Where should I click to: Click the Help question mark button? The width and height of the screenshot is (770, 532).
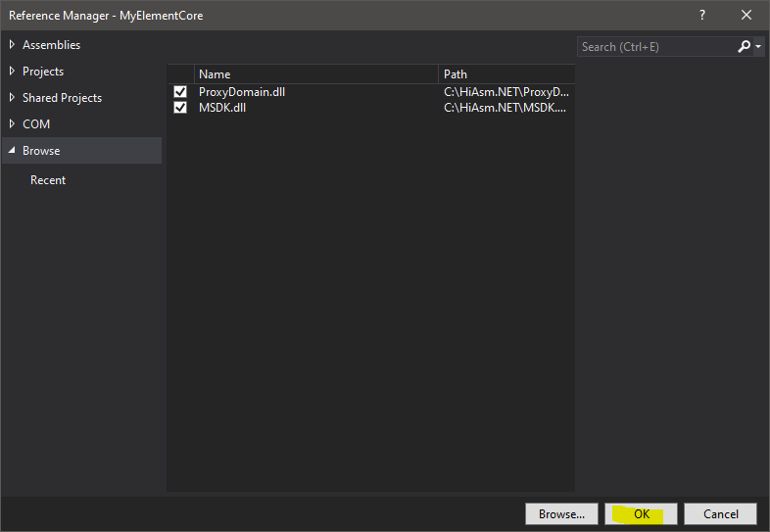(x=701, y=15)
